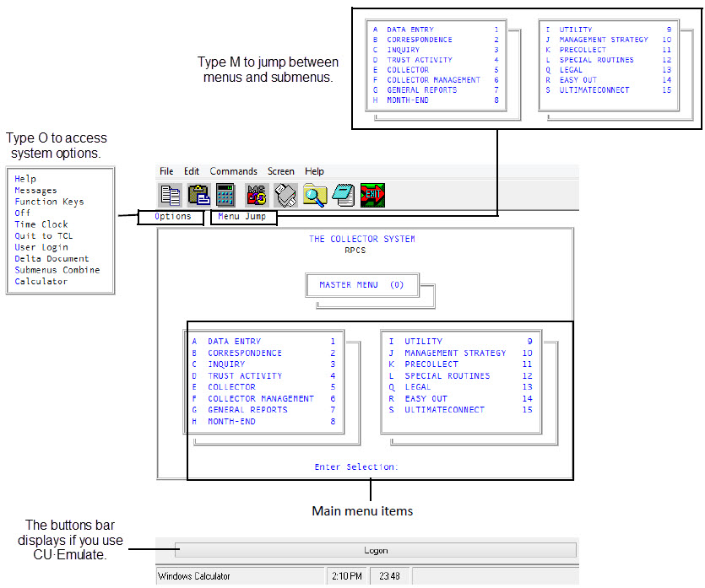Open the calculator toolbar icon
This screenshot has width=705, height=588.
click(225, 195)
